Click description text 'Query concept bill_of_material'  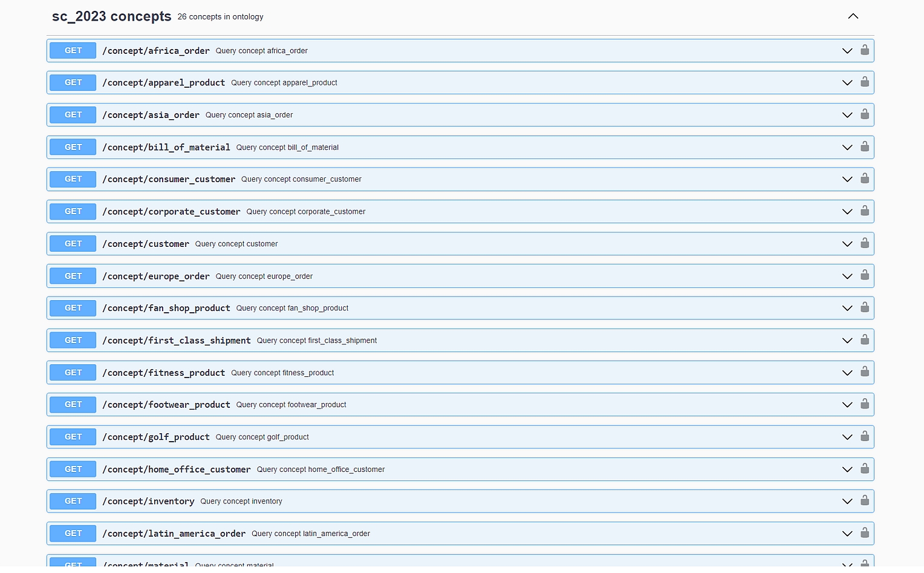coord(287,148)
